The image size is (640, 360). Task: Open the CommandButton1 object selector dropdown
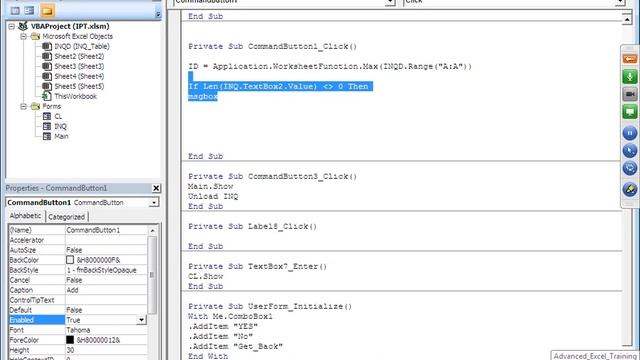154,202
